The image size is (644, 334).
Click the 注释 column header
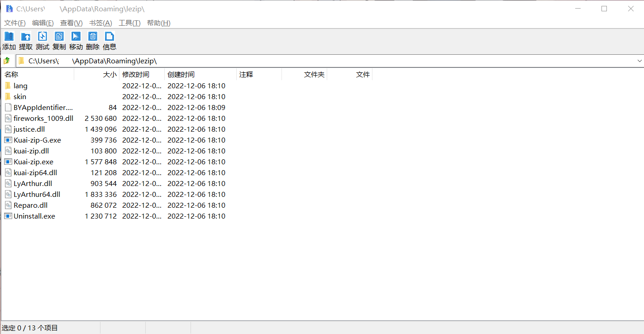coord(259,75)
